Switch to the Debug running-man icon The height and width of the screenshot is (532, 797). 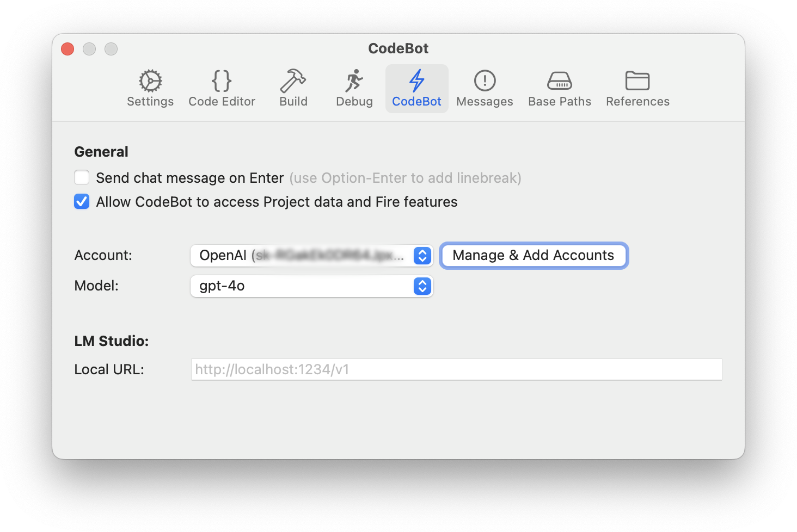(x=354, y=81)
